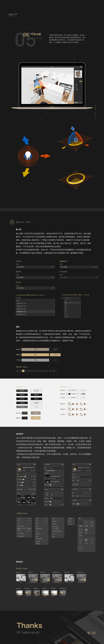Screen dimensions: 104x644
Task: Click orange arrow right of spotlight cone gizmo
Action: 87,145
